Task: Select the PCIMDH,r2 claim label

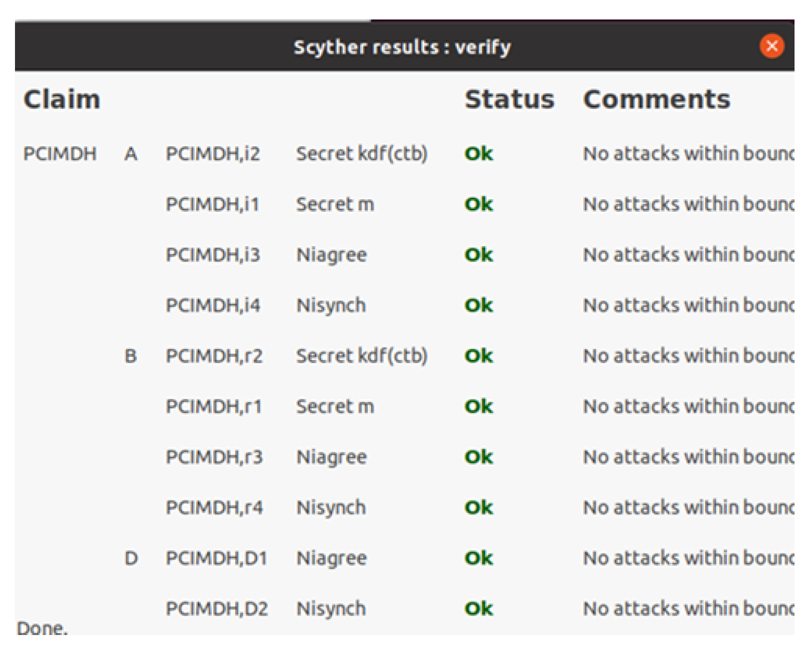Action: [214, 356]
